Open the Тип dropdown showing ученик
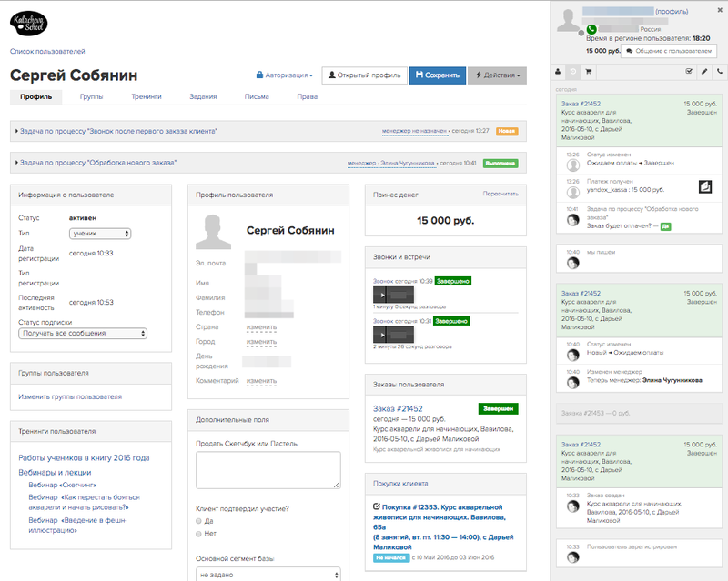Screen dimensions: 728x581 pos(100,234)
